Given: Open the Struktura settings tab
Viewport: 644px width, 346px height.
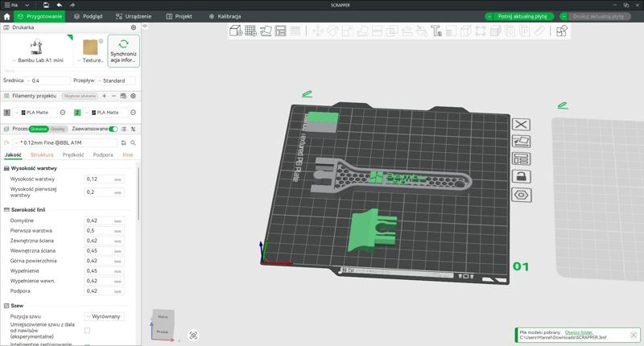Looking at the screenshot, I should (42, 154).
